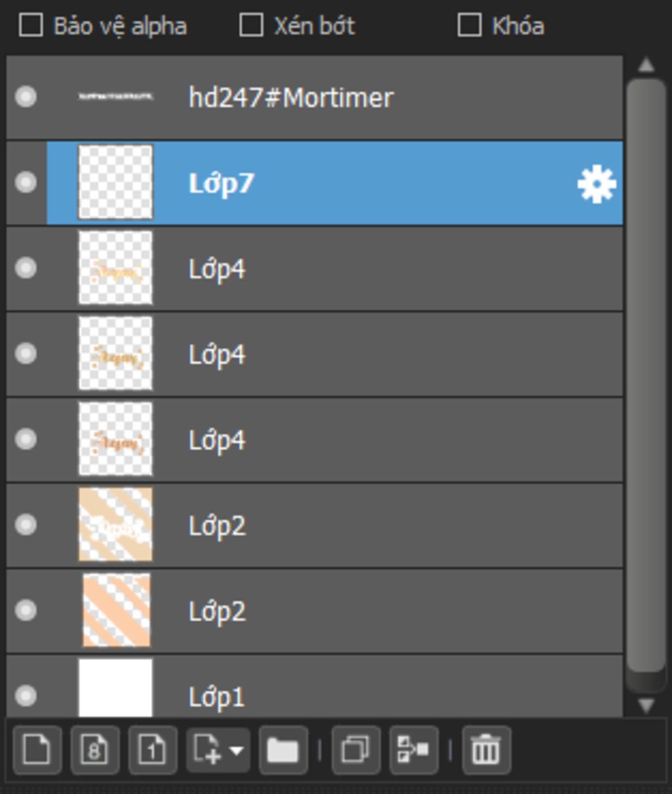Toggle visibility of Lớp7 layer
Image resolution: width=672 pixels, height=794 pixels.
[26, 182]
